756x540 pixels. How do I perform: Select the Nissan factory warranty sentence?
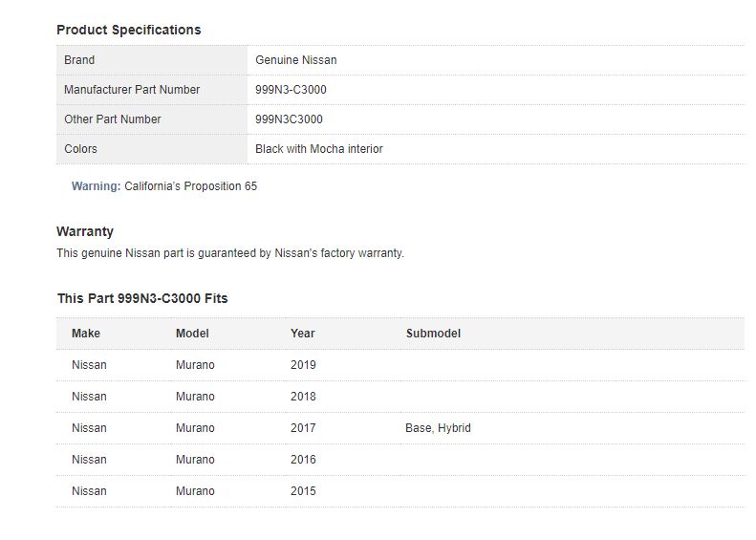[x=230, y=253]
